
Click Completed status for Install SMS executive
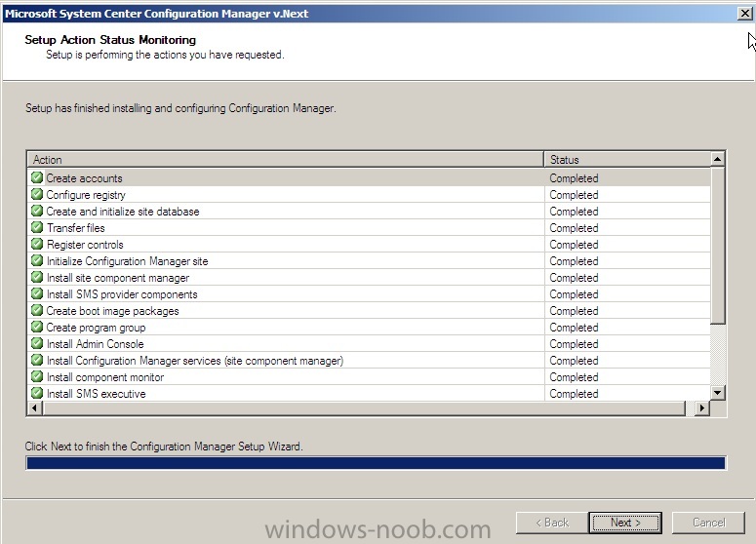[x=574, y=394]
